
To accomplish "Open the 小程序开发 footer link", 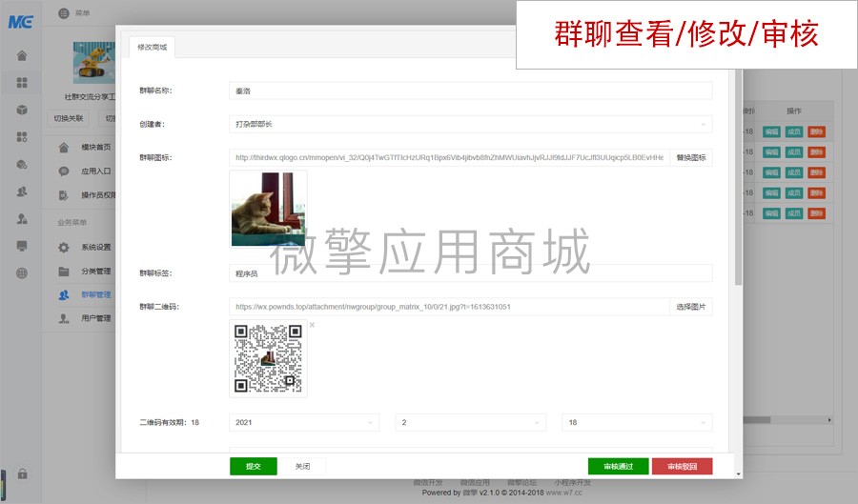I will coord(572,483).
